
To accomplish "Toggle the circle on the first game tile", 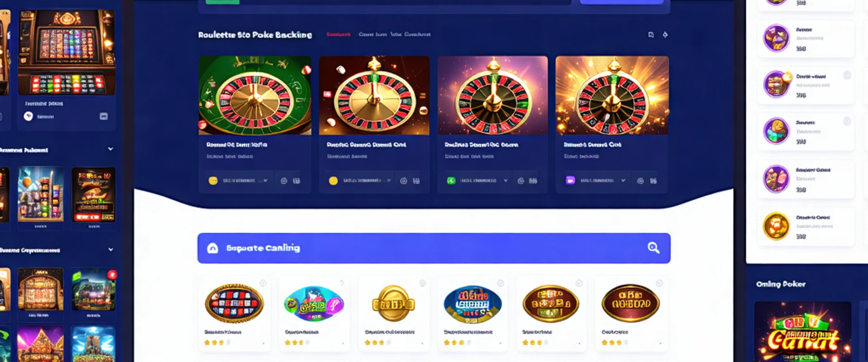I will [263, 283].
